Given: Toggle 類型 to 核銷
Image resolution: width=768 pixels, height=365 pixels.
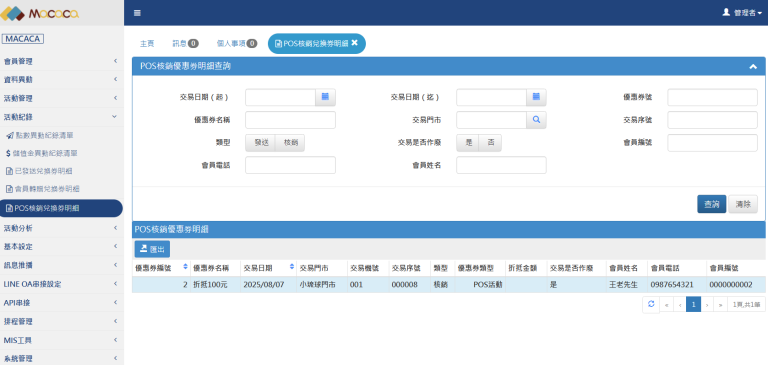Looking at the screenshot, I should tap(290, 143).
